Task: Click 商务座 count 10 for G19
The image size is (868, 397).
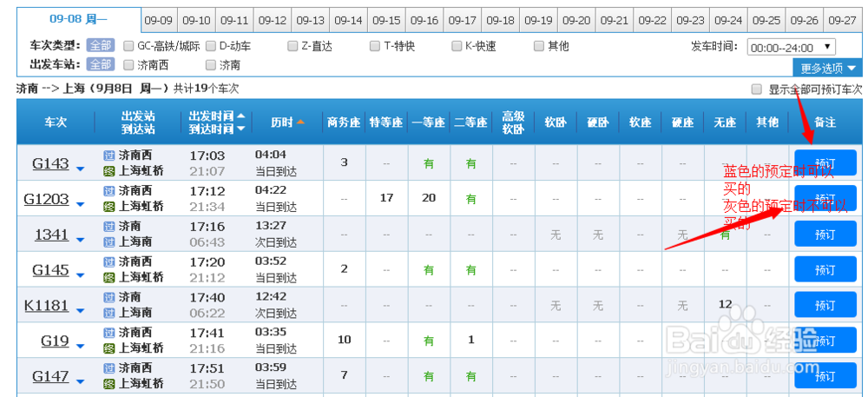Action: pyautogui.click(x=345, y=340)
